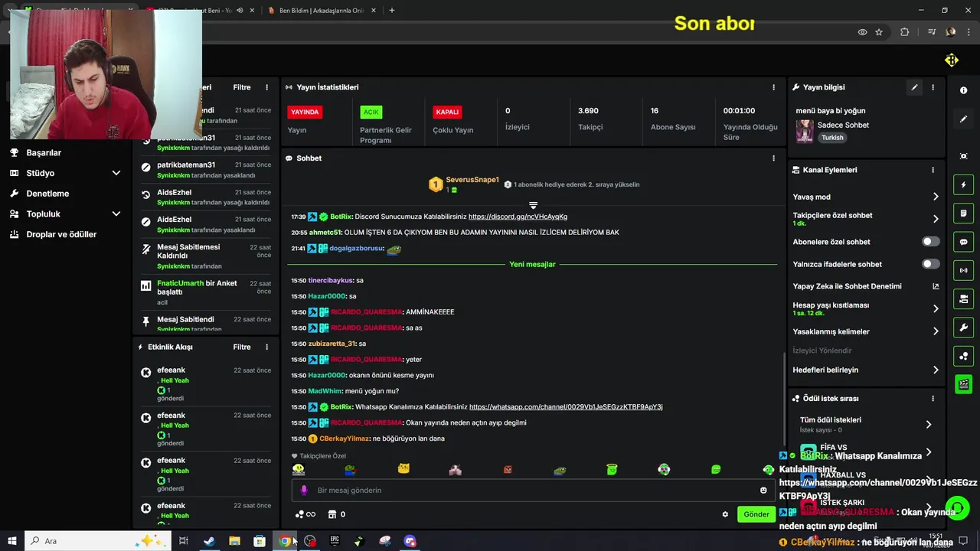Edit stream info with pencil button in Yayın bilgisi
This screenshot has width=980, height=551.
[914, 87]
